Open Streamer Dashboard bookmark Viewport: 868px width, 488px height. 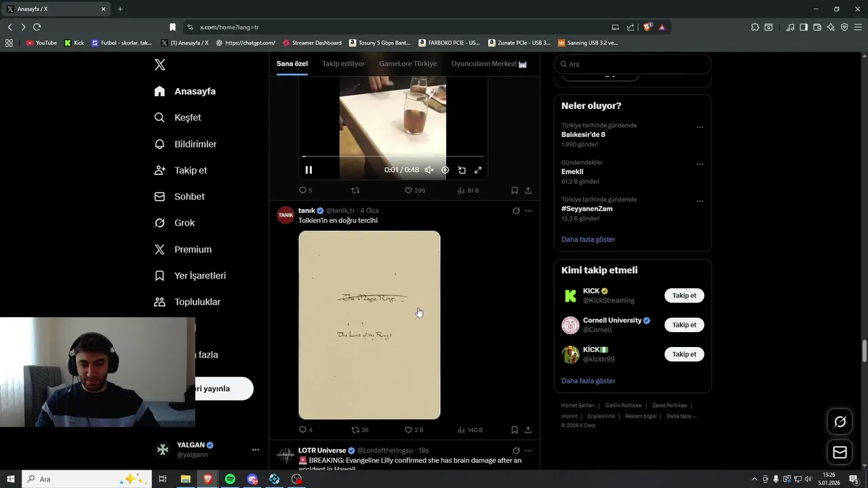312,43
